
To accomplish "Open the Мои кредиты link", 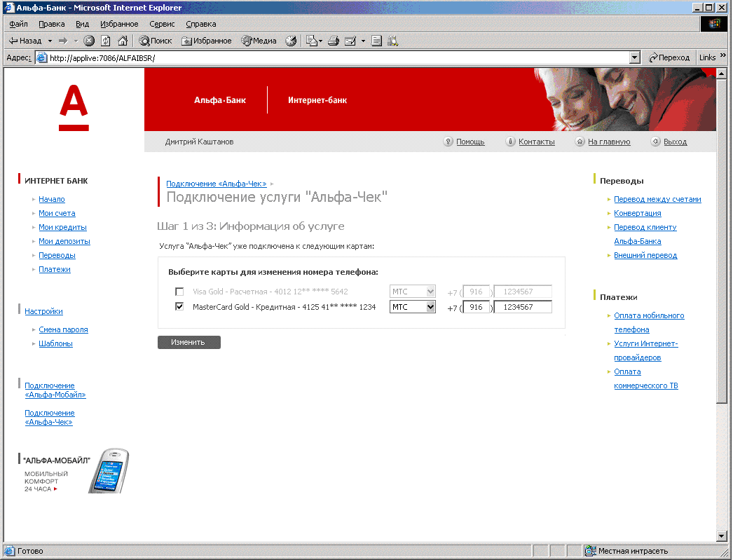I will pyautogui.click(x=62, y=227).
